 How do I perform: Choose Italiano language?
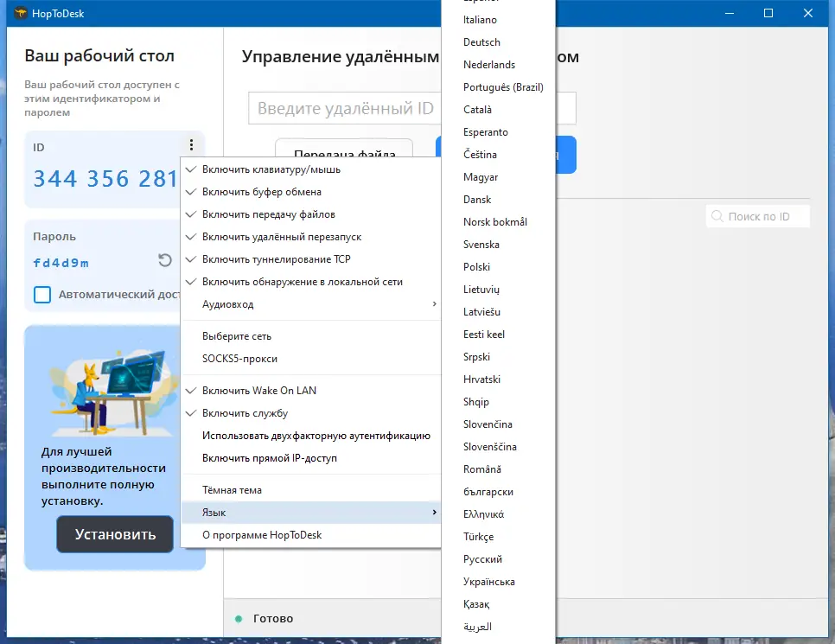point(499,20)
